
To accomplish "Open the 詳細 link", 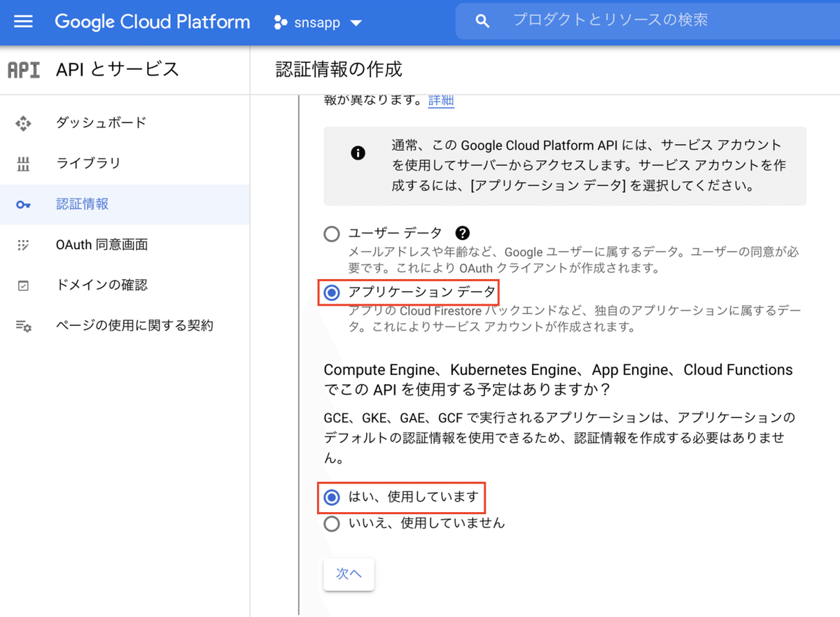I will click(x=441, y=100).
